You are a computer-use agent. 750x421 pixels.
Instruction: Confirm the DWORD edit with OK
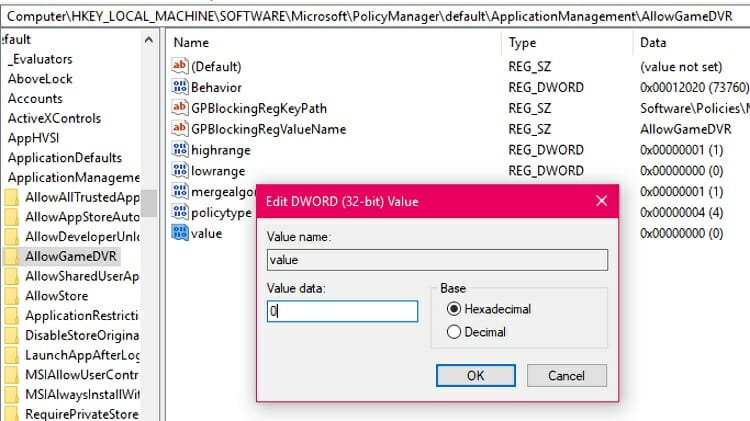475,376
